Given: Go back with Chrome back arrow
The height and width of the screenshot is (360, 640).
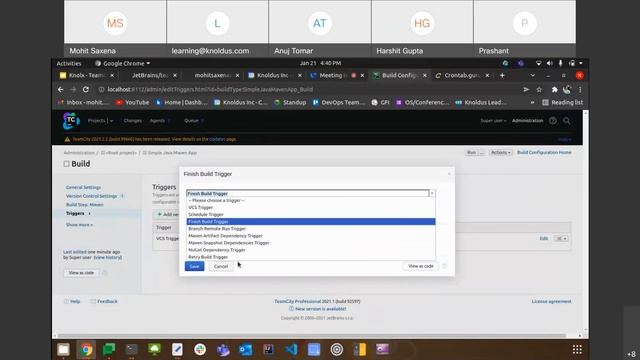Looking at the screenshot, I should point(60,89).
